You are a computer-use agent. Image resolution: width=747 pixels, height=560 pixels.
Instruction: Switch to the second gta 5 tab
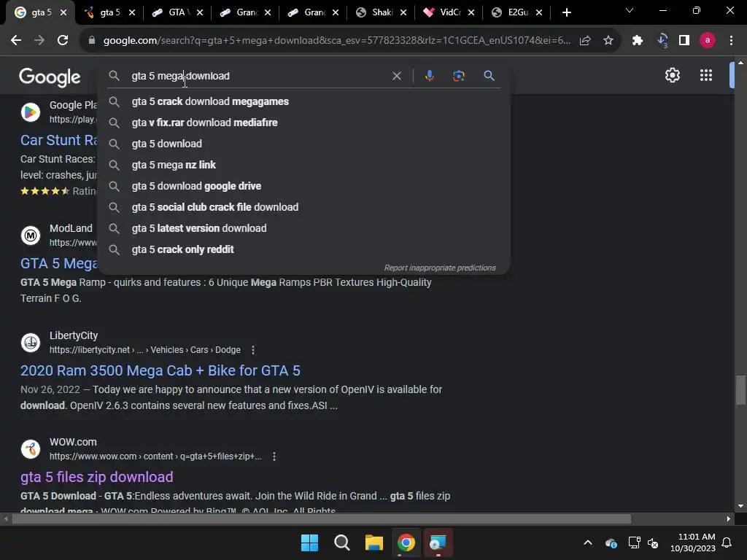(109, 12)
